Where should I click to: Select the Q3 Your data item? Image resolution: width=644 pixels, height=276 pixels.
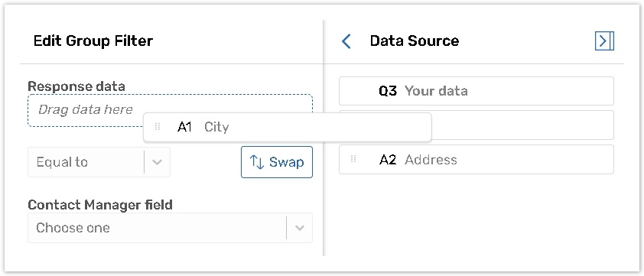coord(476,91)
